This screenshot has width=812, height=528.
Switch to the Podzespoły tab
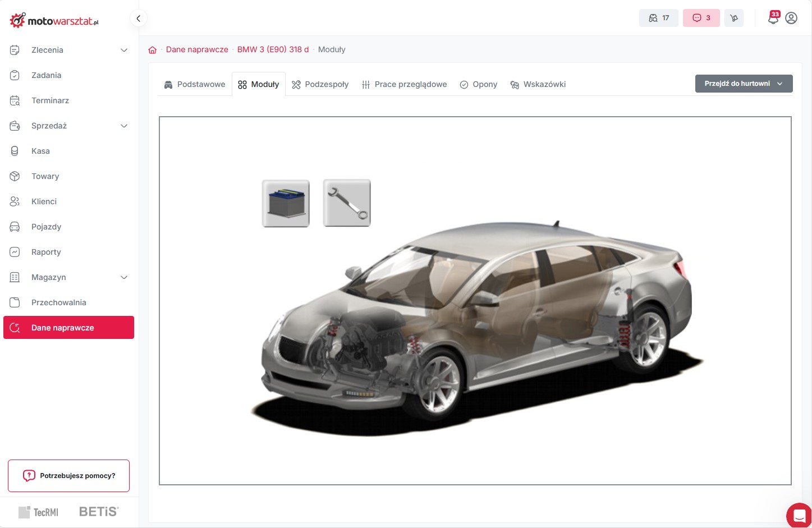[320, 84]
